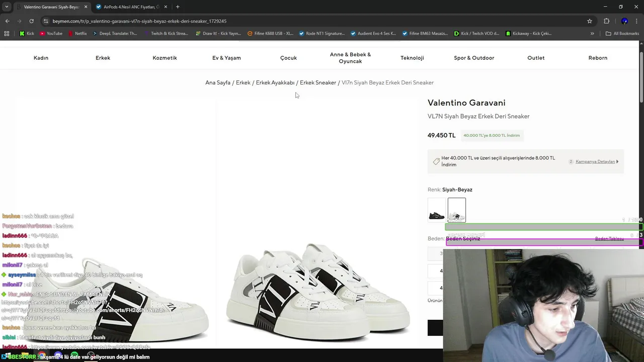Open the Outlet menu
Screen dimensions: 644x362
coord(536,58)
